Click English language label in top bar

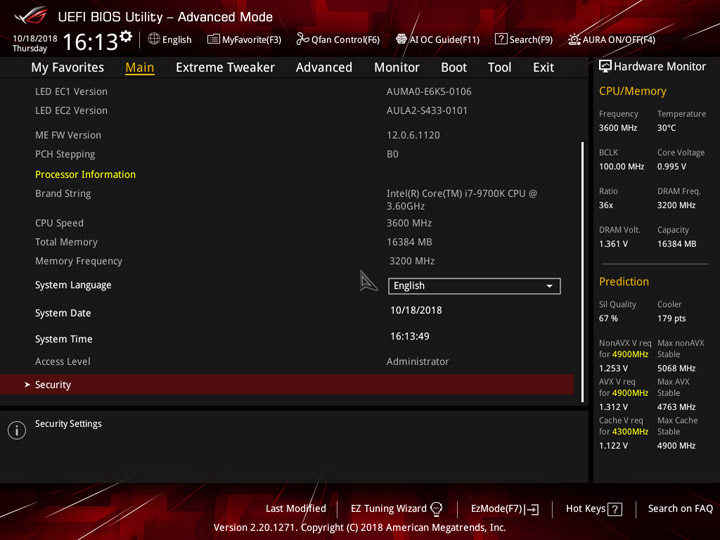pyautogui.click(x=177, y=39)
